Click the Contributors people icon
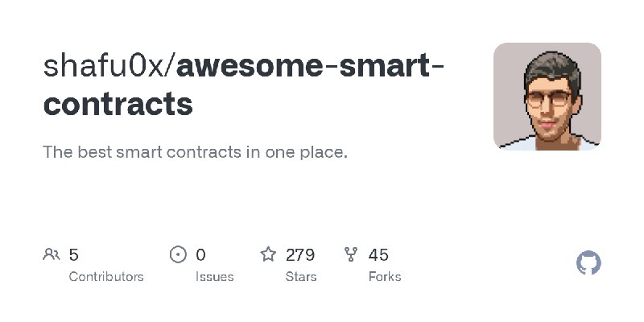 point(52,255)
